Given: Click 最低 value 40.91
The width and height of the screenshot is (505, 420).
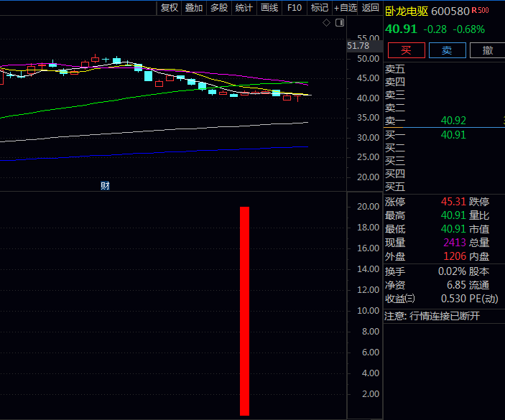Looking at the screenshot, I should pos(453,229).
